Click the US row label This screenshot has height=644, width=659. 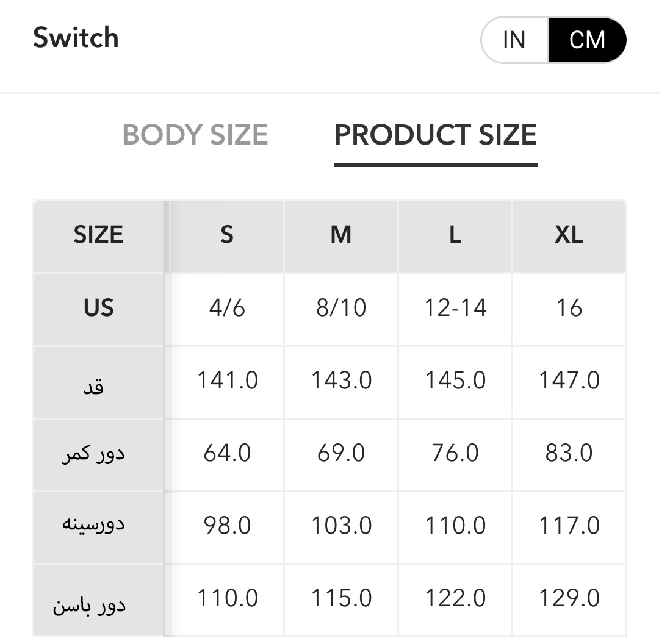coord(98,308)
